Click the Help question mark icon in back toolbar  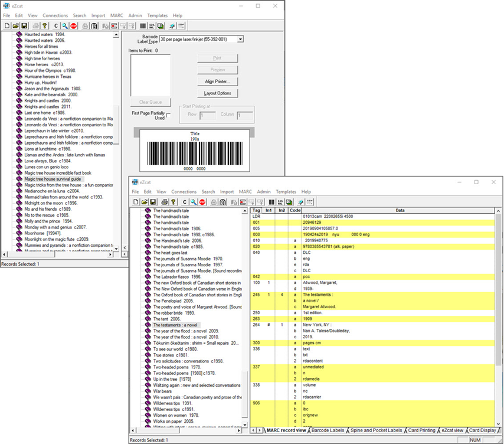pos(45,26)
